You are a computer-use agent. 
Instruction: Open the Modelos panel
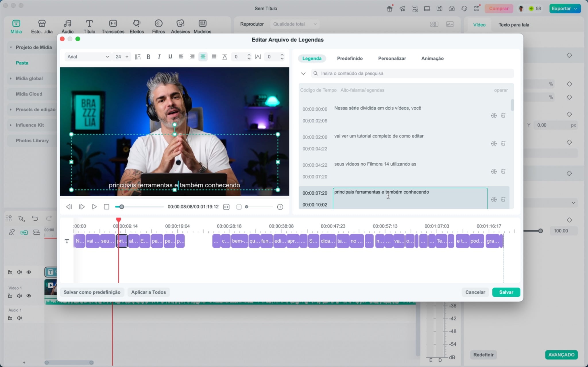coord(202,27)
